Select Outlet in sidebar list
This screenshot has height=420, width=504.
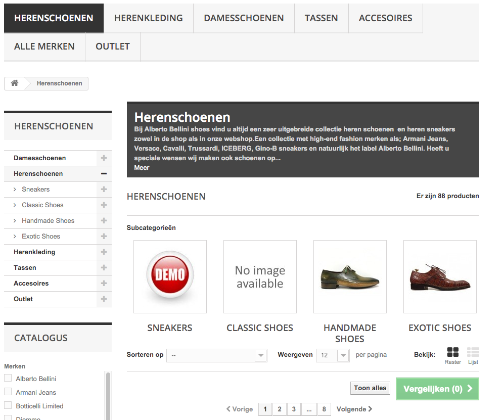coord(23,299)
